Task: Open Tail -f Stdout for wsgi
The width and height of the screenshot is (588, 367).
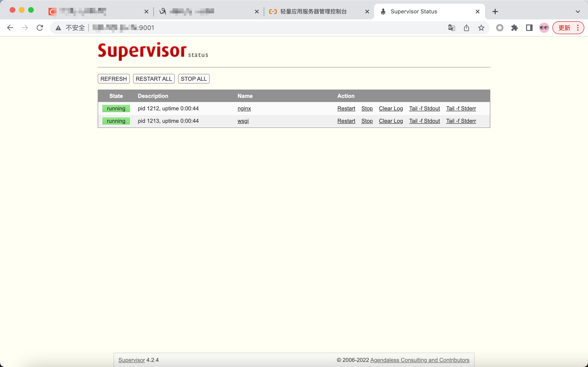Action: pos(424,121)
